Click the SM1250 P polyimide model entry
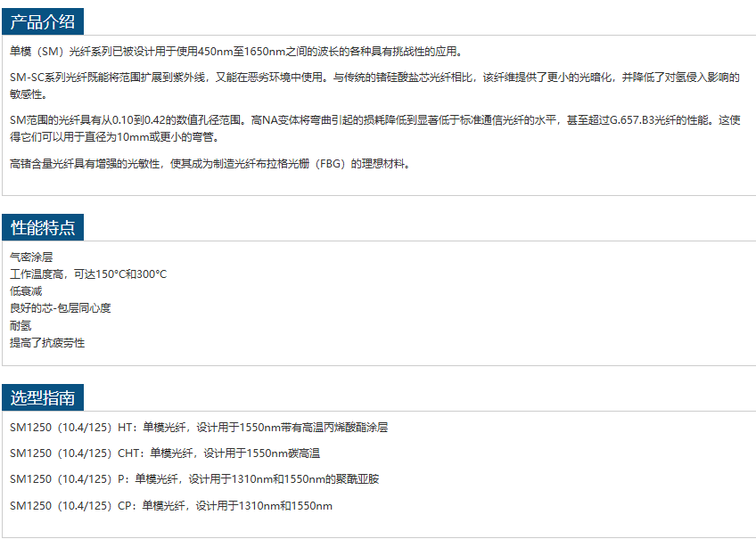The height and width of the screenshot is (539, 756). click(194, 479)
